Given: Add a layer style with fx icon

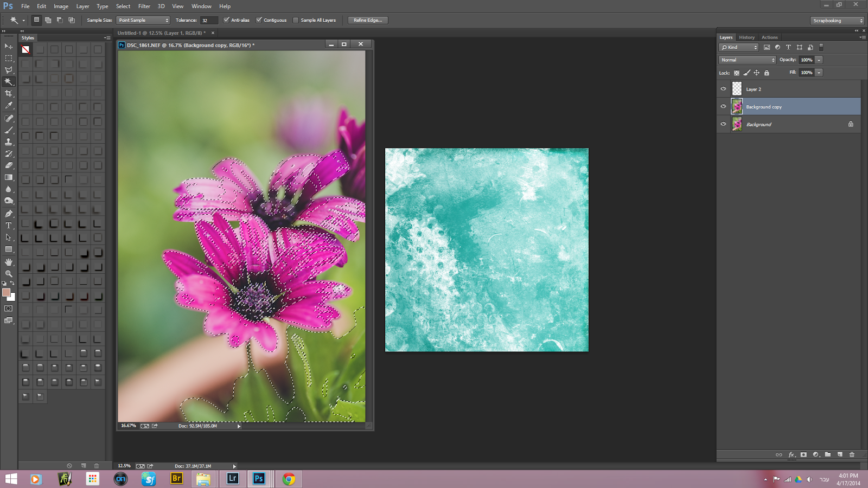Looking at the screenshot, I should (x=791, y=454).
